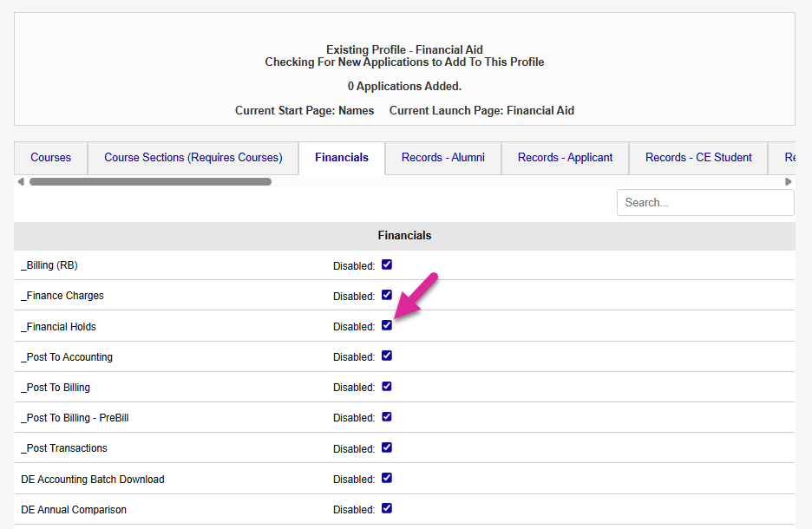Uncheck Disabled for DE Accounting Batch Download
The height and width of the screenshot is (529, 812).
pos(387,478)
